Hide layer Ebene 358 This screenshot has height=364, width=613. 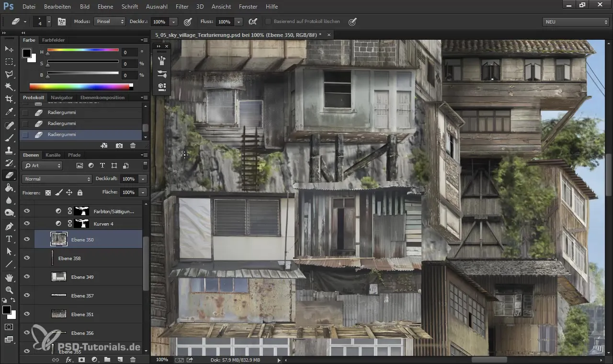(27, 258)
